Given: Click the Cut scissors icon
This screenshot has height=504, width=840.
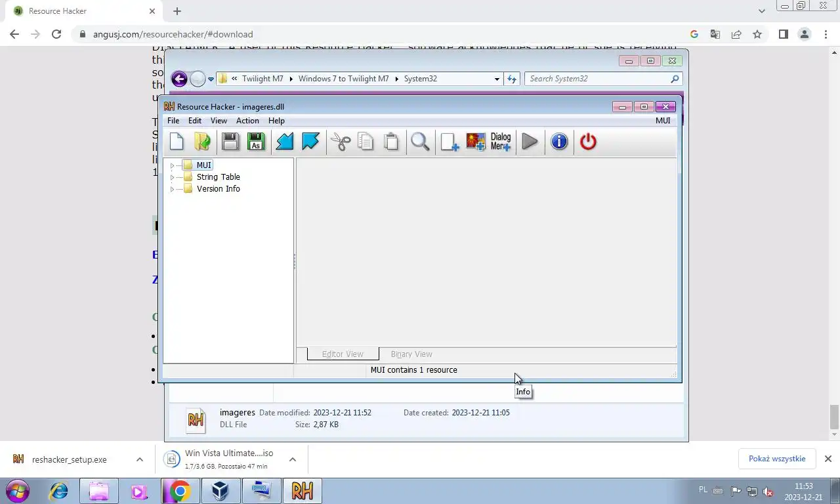Looking at the screenshot, I should (341, 142).
